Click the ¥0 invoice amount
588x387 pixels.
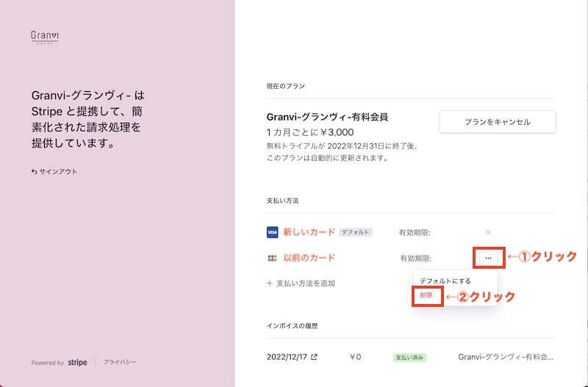coord(355,357)
